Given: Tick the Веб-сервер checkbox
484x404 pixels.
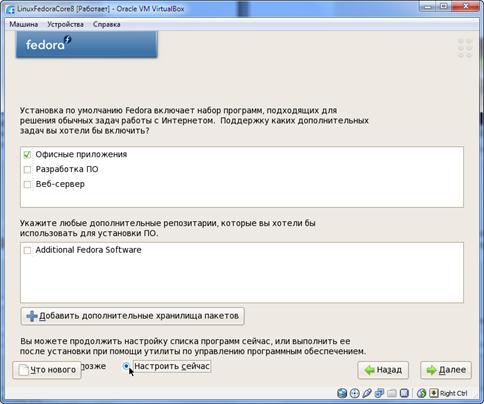Looking at the screenshot, I should (x=27, y=184).
